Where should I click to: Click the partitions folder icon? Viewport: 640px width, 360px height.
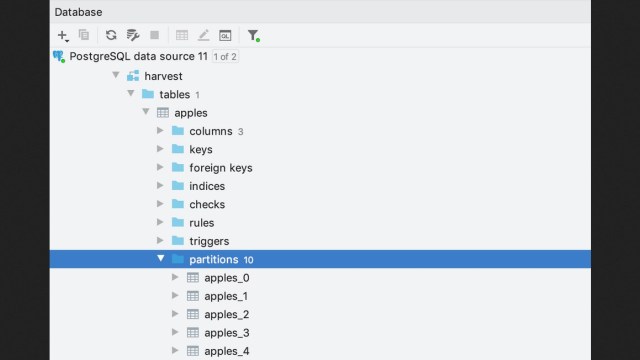coord(178,259)
